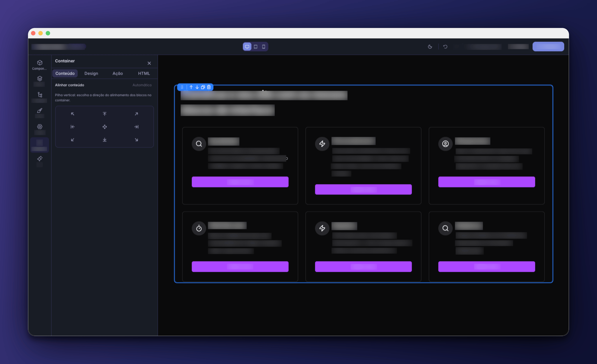Open the hierarchy tree sidebar icon
Viewport: 597px width, 364px height.
pos(40,95)
